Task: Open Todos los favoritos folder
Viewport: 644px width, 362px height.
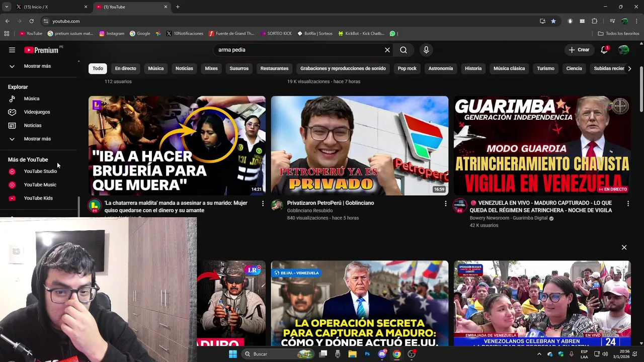Action: click(618, 34)
